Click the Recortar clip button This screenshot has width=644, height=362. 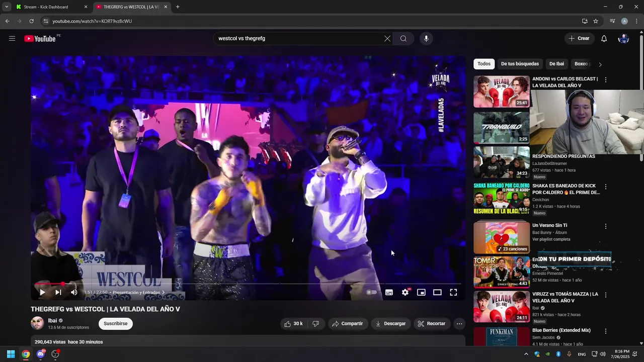coord(432,324)
